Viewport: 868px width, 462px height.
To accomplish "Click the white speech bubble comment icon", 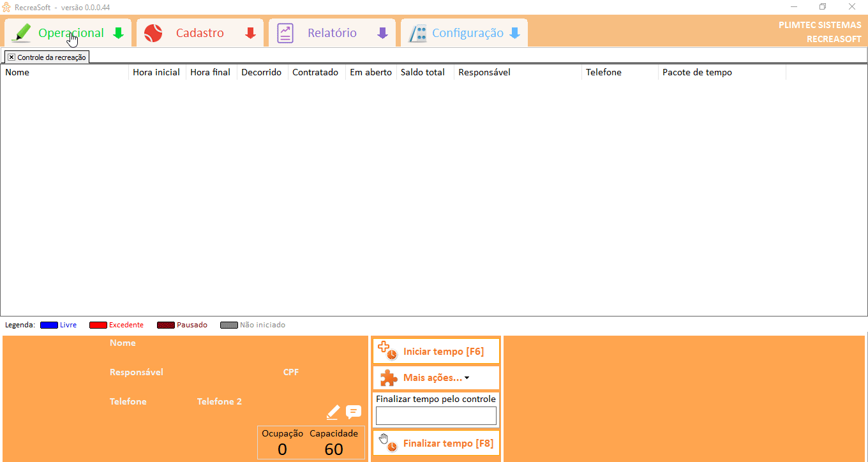I will pyautogui.click(x=354, y=412).
